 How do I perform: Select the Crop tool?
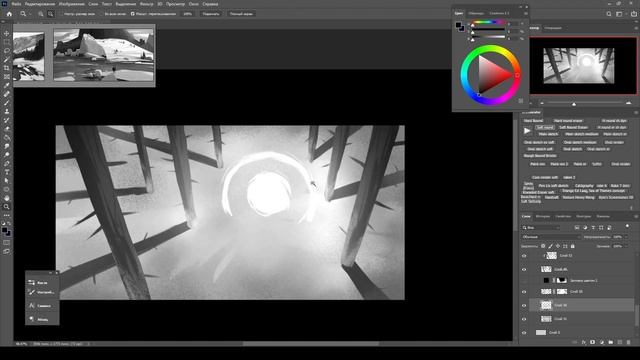pos(7,68)
